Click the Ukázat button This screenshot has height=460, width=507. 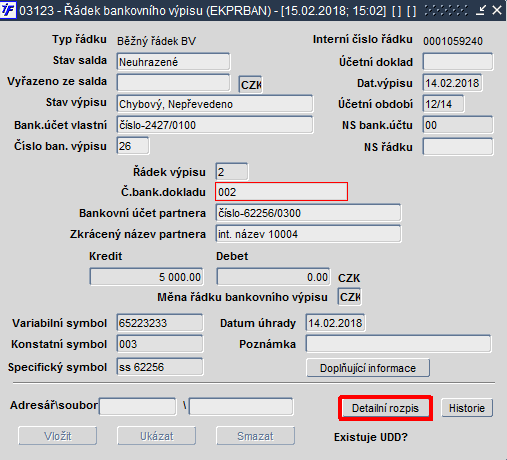[x=156, y=436]
